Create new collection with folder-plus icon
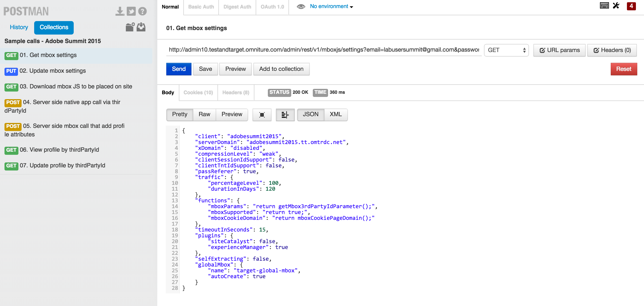Screen dimensions: 644x306 [130, 27]
